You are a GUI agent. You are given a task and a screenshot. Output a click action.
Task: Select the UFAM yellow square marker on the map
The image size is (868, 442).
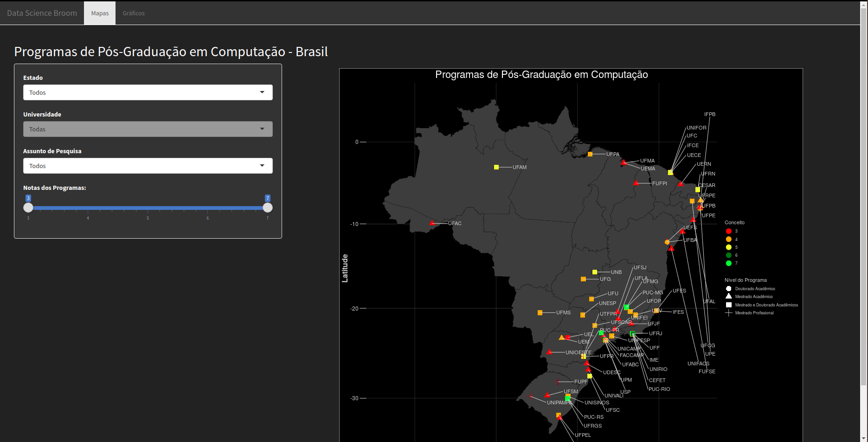click(x=496, y=167)
